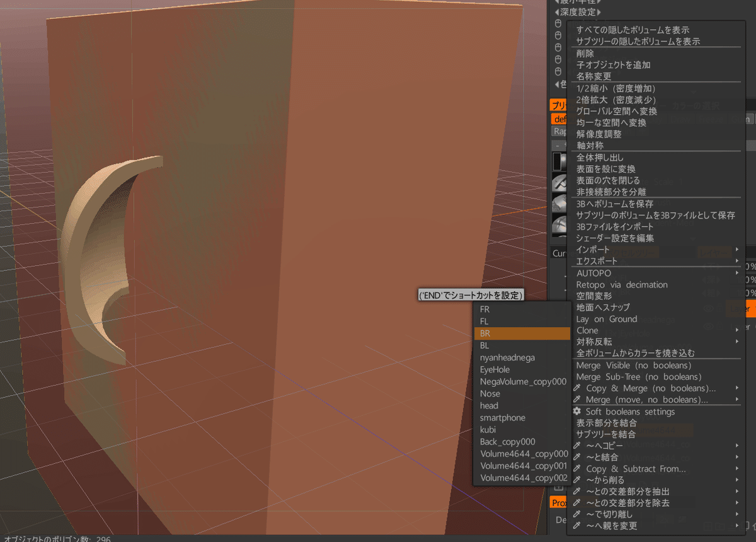Pick Volume4644_copy001 in the submenu

point(524,466)
